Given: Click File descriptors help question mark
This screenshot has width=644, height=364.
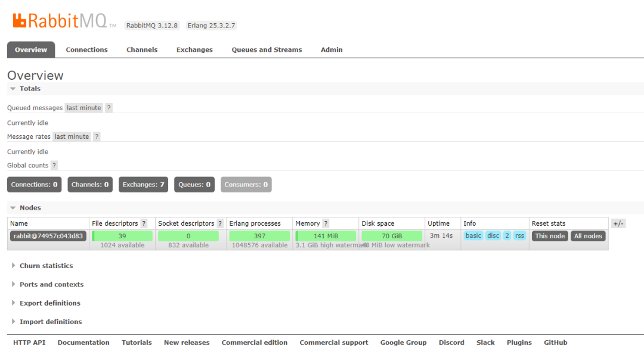Looking at the screenshot, I should [x=144, y=223].
